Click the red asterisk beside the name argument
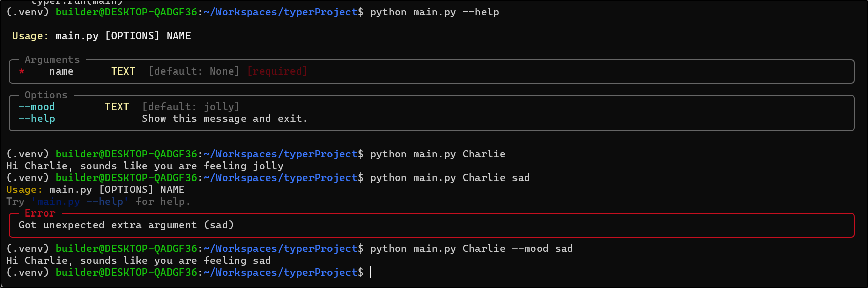The height and width of the screenshot is (288, 868). click(x=22, y=71)
